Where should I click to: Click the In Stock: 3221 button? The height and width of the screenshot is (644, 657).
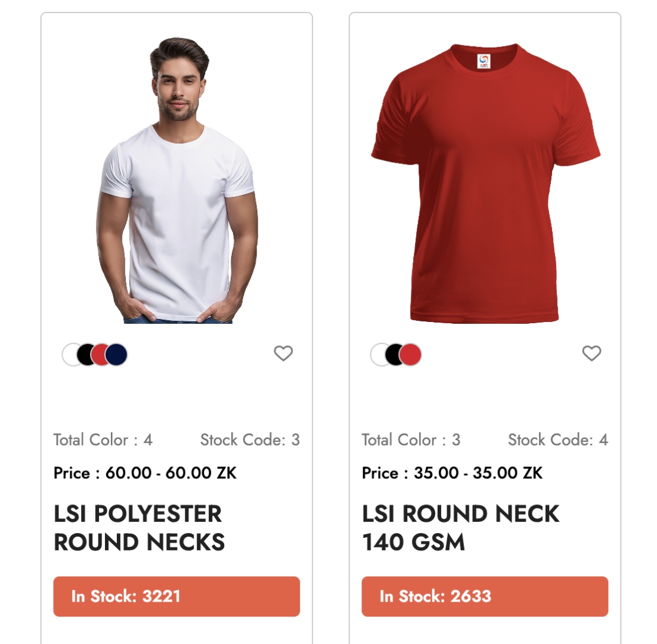pyautogui.click(x=176, y=595)
